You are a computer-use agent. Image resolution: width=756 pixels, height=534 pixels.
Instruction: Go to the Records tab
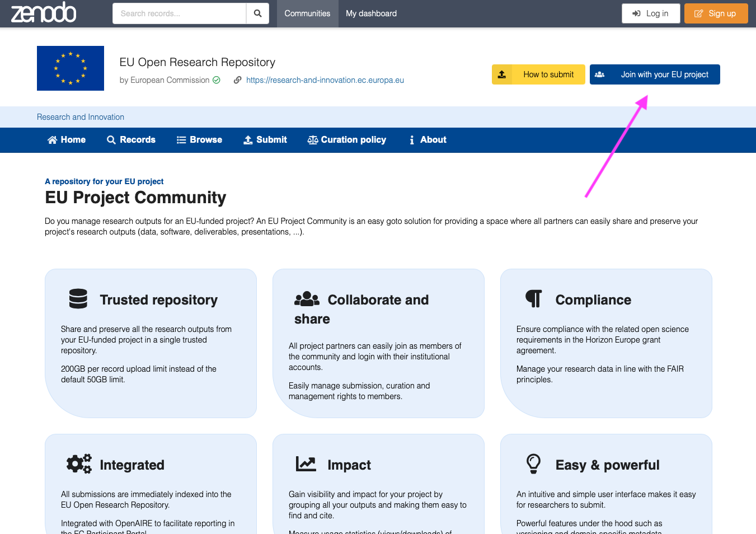pos(131,140)
